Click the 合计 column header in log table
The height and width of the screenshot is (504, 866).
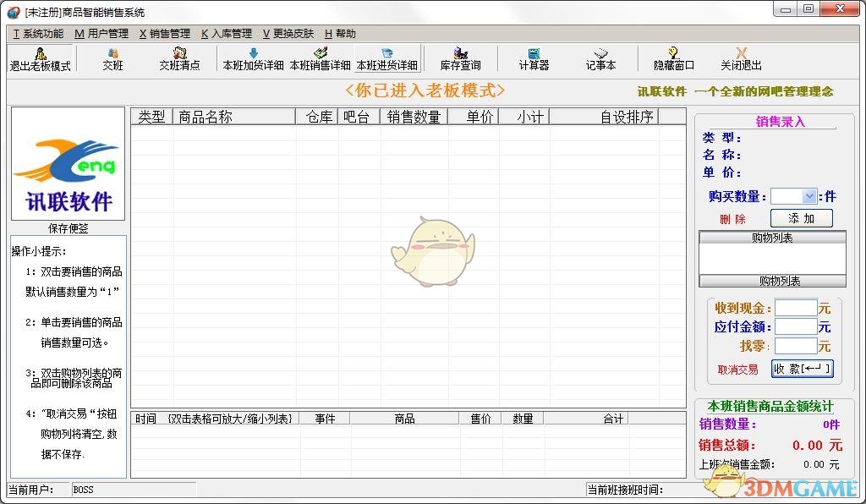pos(587,419)
